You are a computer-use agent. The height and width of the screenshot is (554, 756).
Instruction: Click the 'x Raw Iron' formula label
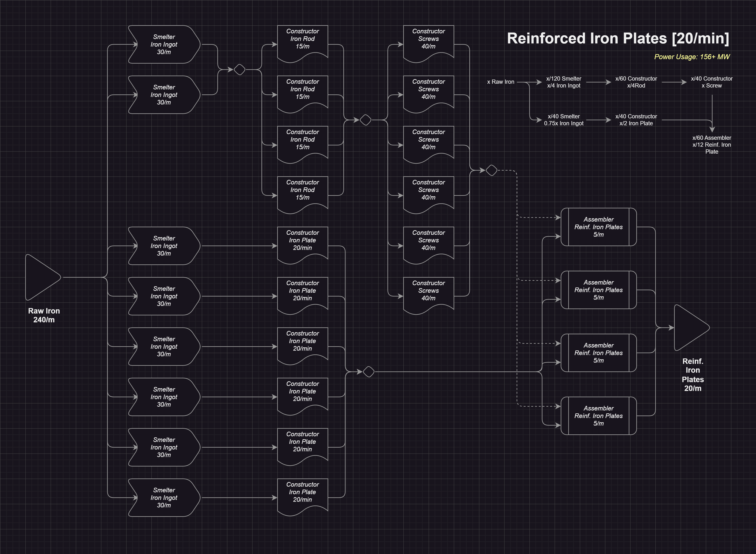tap(500, 82)
